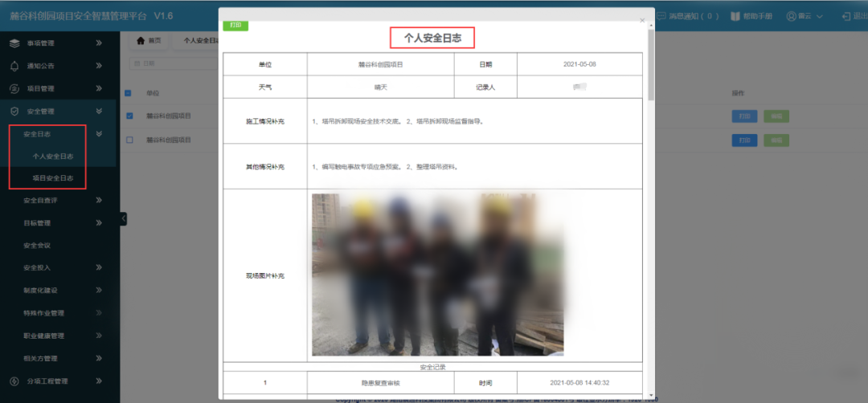Click the user avatar icon in header
Screen dimensions: 868x403
click(791, 16)
